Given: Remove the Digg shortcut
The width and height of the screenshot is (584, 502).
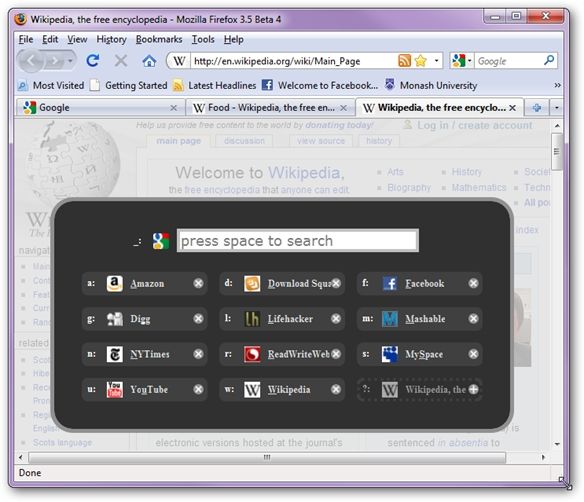Looking at the screenshot, I should [198, 319].
